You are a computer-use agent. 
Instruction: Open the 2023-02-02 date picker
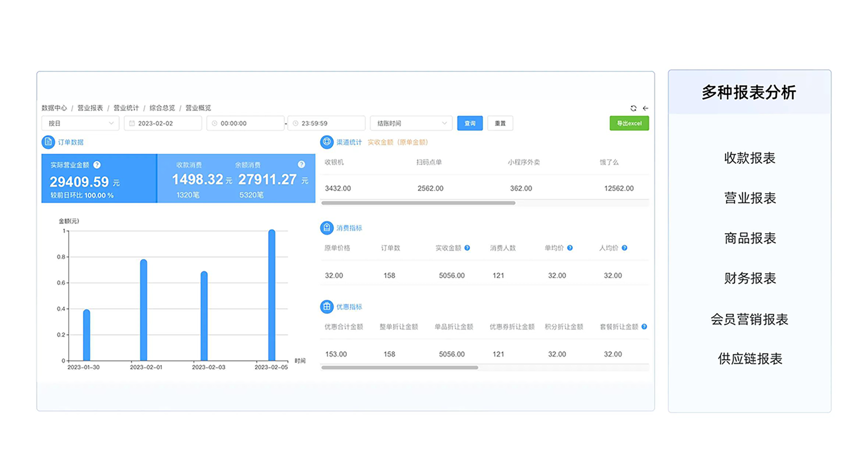coord(162,123)
